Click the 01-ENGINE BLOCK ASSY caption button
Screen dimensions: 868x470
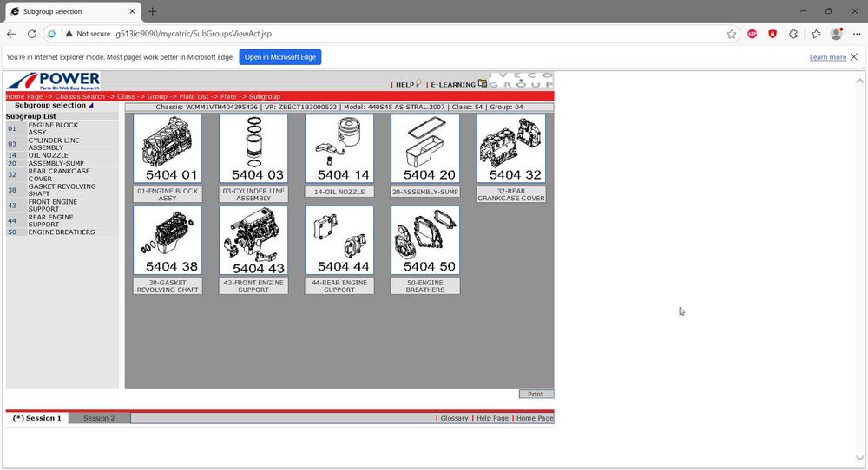[168, 194]
